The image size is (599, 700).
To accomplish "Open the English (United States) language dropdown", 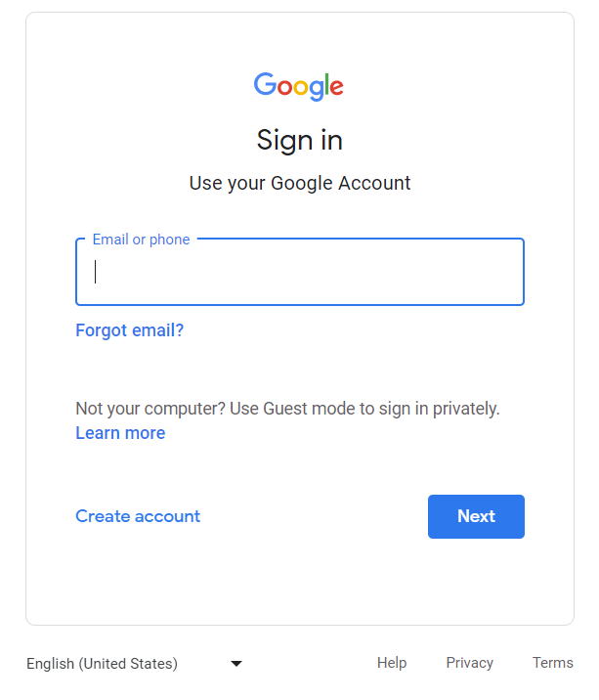I will point(134,664).
